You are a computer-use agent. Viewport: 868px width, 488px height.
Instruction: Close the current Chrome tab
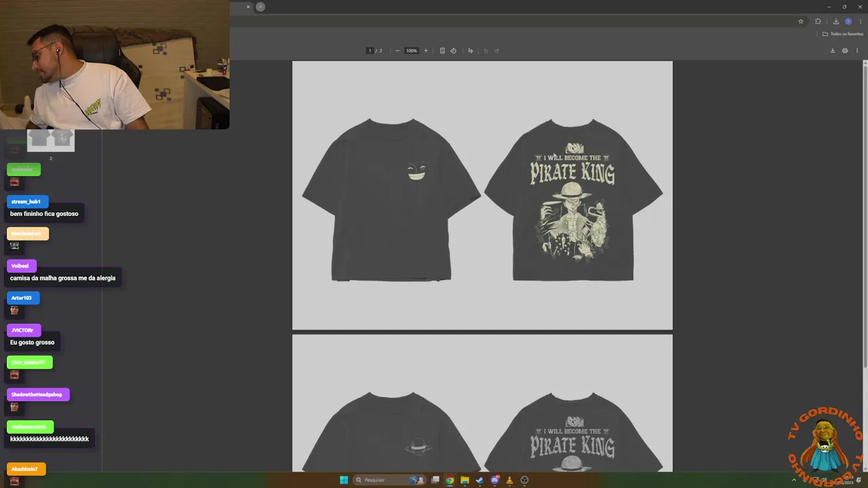[248, 7]
